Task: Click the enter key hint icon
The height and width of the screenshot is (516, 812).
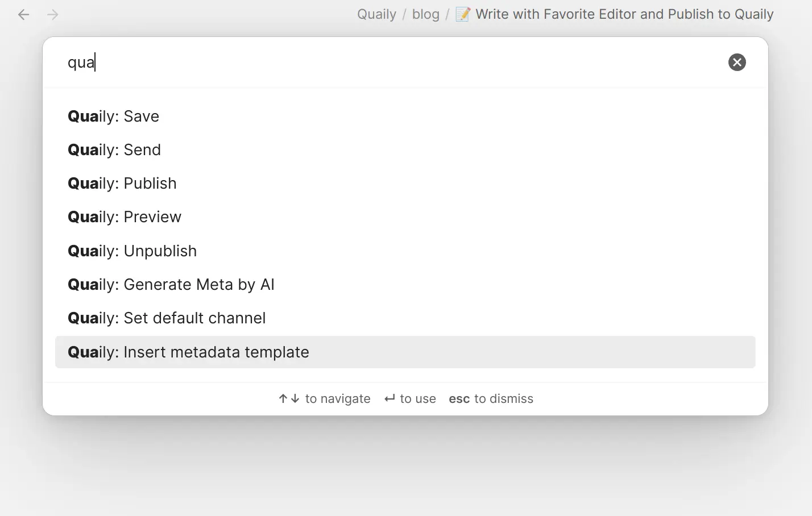Action: 390,399
